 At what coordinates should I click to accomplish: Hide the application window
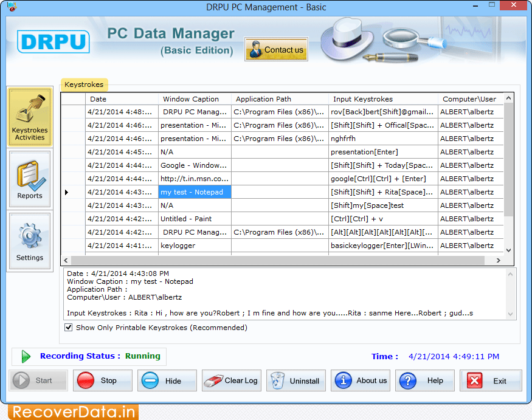pos(167,380)
